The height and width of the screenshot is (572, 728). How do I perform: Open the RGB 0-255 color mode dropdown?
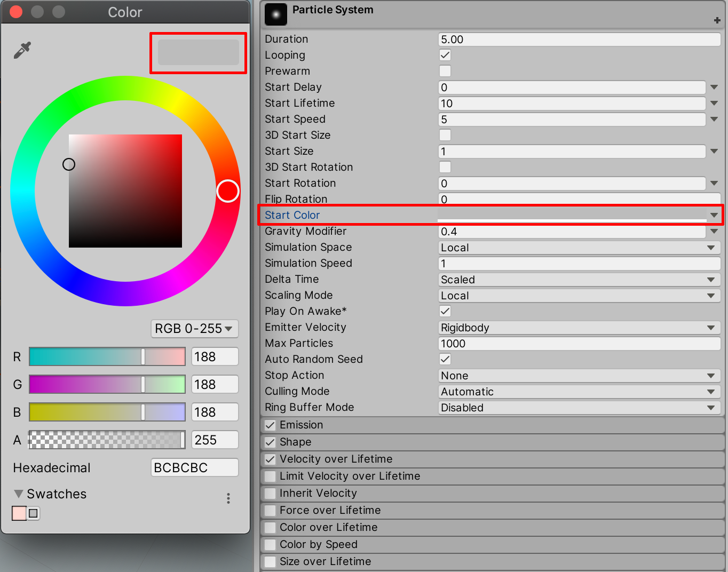click(194, 329)
